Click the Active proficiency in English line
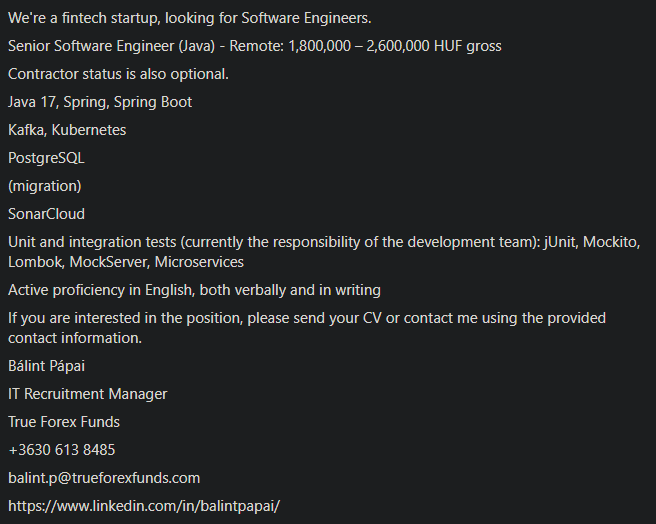 click(195, 290)
